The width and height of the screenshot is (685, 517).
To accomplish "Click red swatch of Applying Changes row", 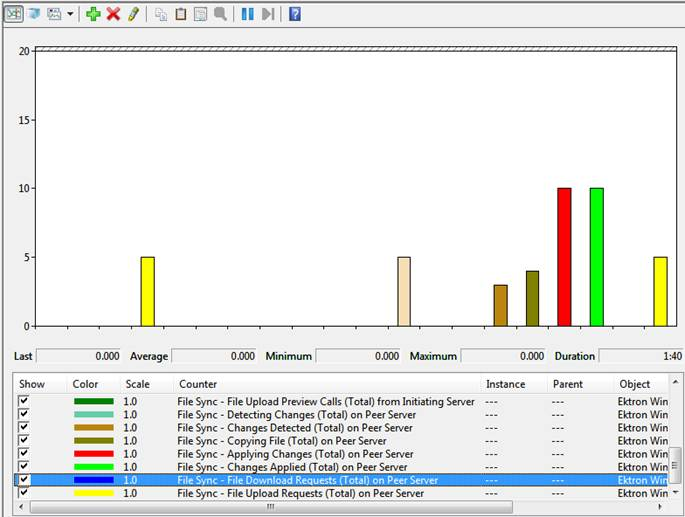I will click(x=94, y=454).
